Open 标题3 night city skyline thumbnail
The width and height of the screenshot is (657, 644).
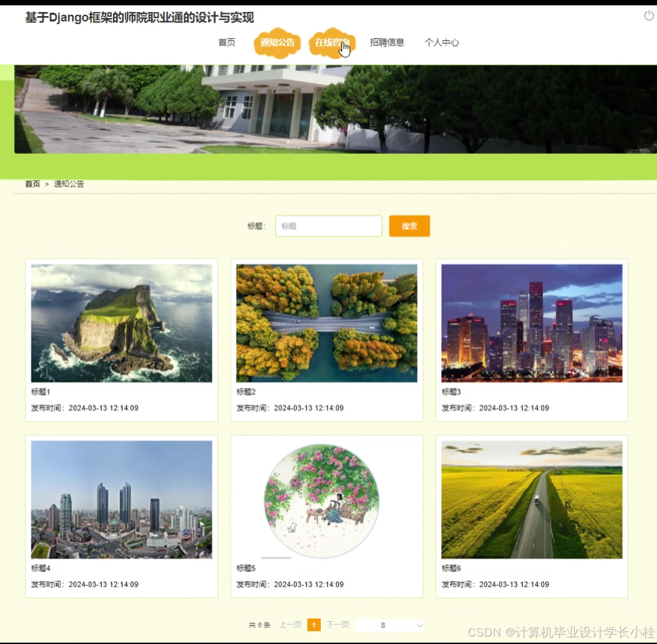pyautogui.click(x=531, y=322)
